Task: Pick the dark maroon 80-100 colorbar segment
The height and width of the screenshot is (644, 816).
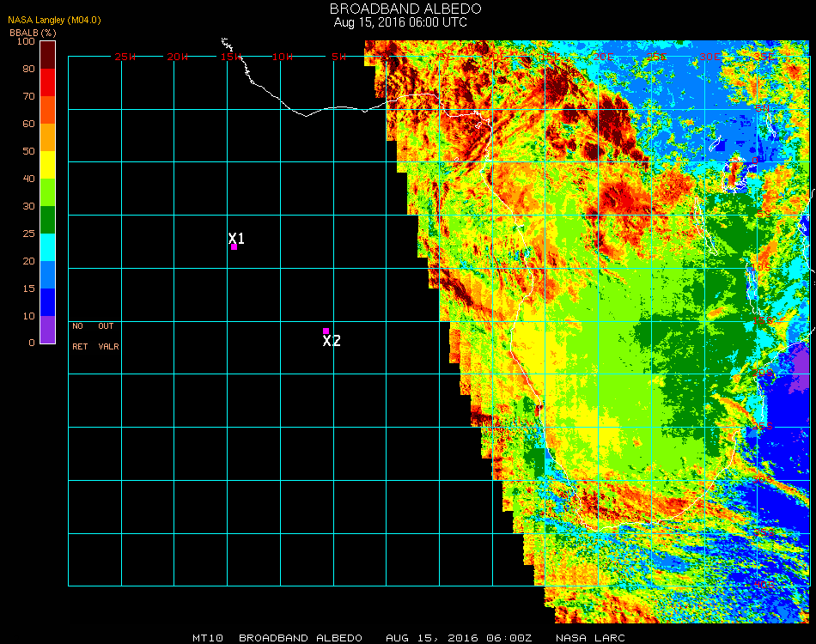Action: coord(47,54)
